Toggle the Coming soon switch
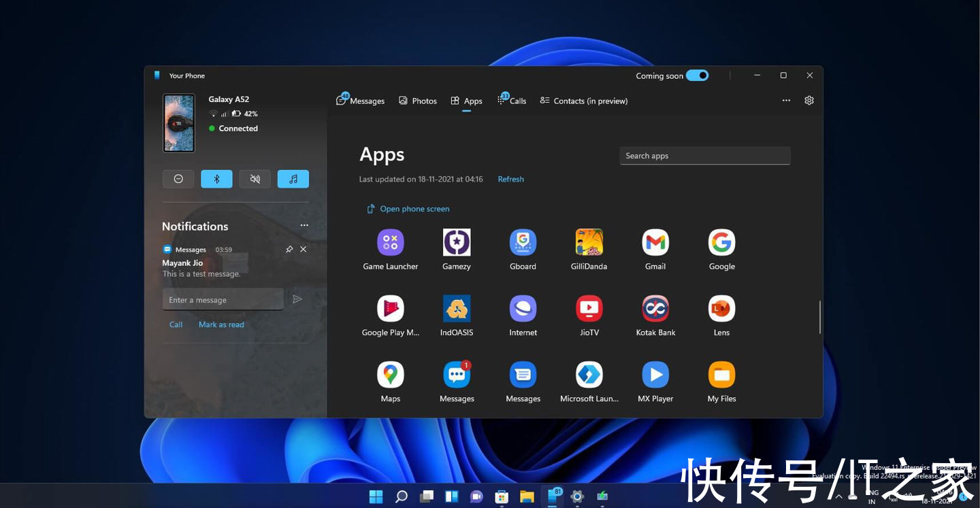This screenshot has width=980, height=508. click(x=698, y=75)
